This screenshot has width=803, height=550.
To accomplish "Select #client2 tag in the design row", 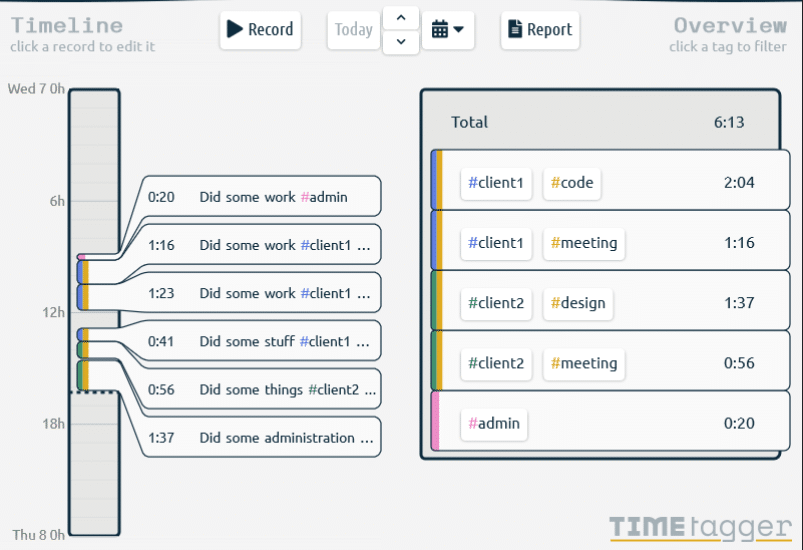I will tap(495, 303).
